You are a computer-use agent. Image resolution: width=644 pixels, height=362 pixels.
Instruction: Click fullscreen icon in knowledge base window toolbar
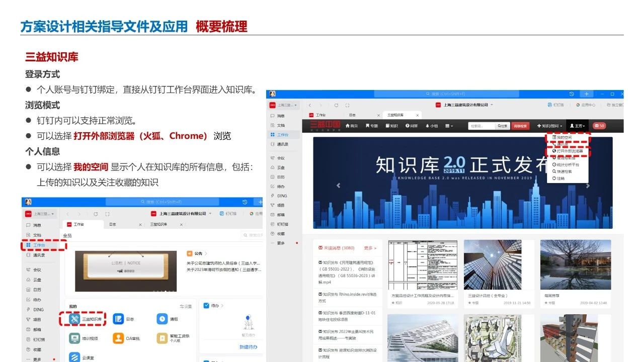[348, 105]
